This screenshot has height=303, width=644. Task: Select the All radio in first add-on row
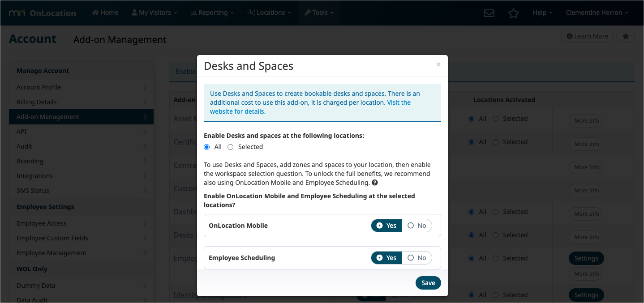471,119
